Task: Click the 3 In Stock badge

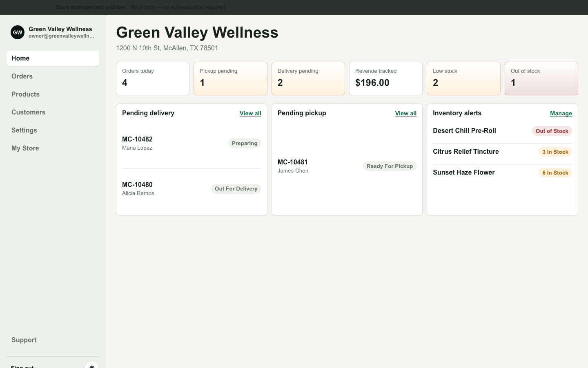Action: pos(555,152)
